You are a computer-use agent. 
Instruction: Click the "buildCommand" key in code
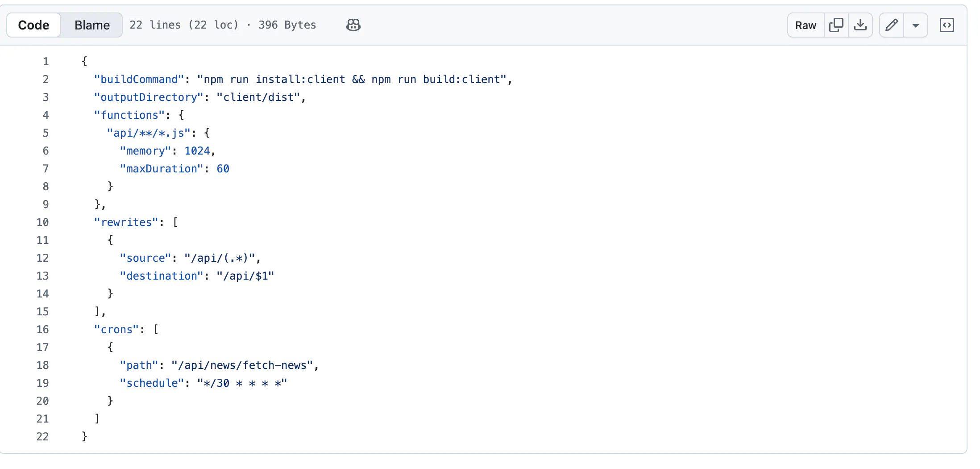[139, 79]
